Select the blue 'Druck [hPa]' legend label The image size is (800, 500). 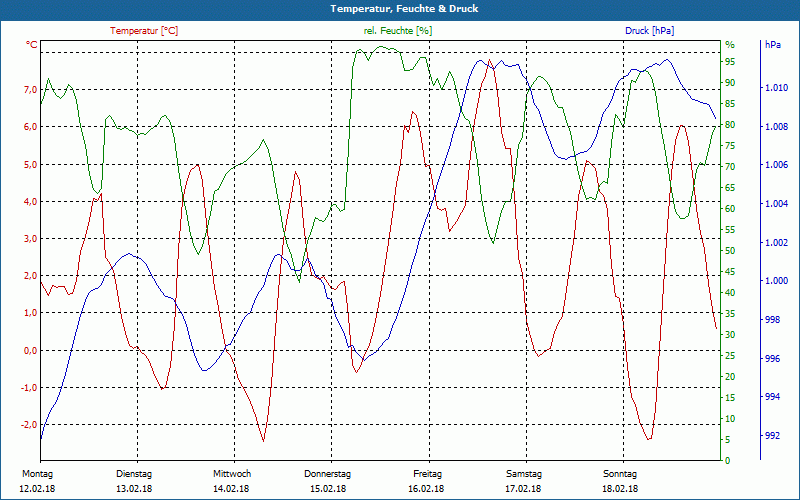[649, 31]
